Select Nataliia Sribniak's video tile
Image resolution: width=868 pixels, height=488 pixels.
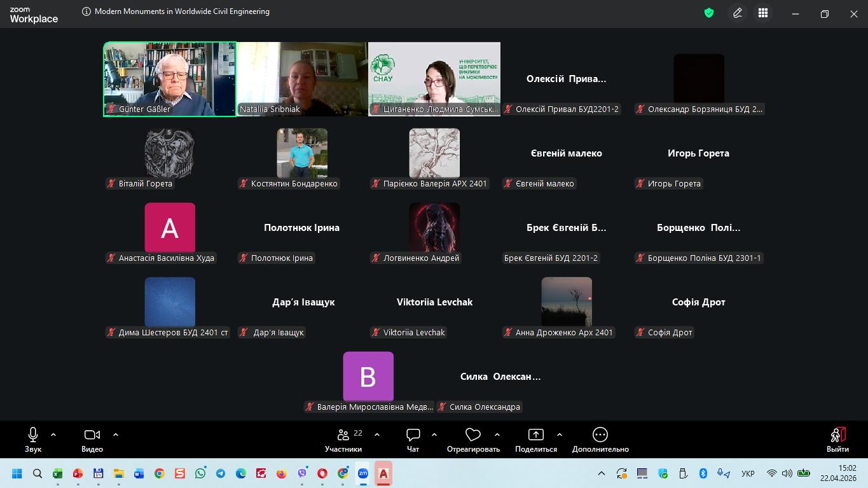(302, 79)
